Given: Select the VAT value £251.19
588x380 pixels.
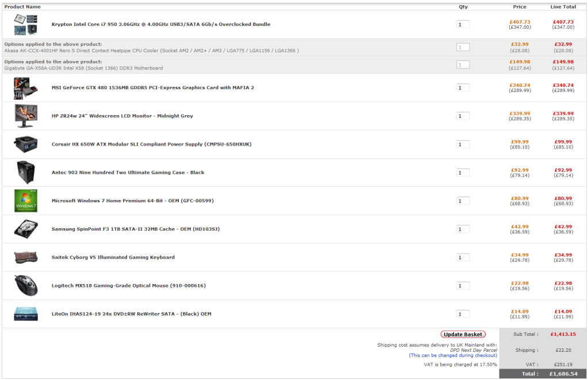Looking at the screenshot, I should tap(563, 364).
